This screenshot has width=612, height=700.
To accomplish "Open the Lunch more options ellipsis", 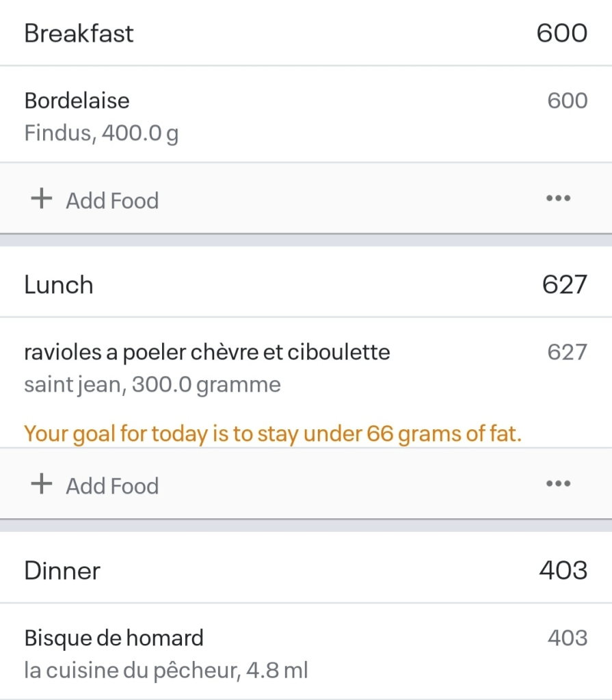I will click(x=558, y=484).
